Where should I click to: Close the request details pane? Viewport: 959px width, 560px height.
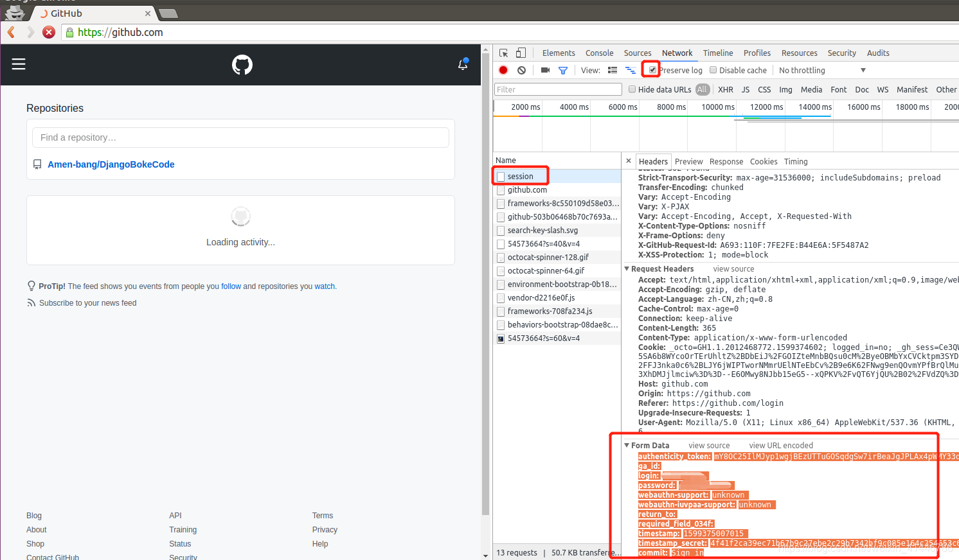click(x=629, y=161)
